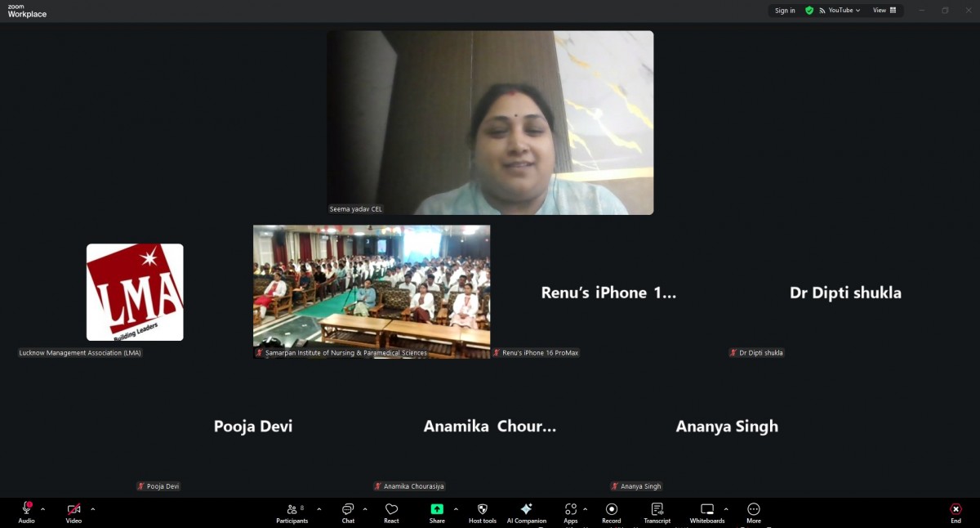Click the green encryption shield icon
Image resolution: width=980 pixels, height=528 pixels.
(x=809, y=11)
